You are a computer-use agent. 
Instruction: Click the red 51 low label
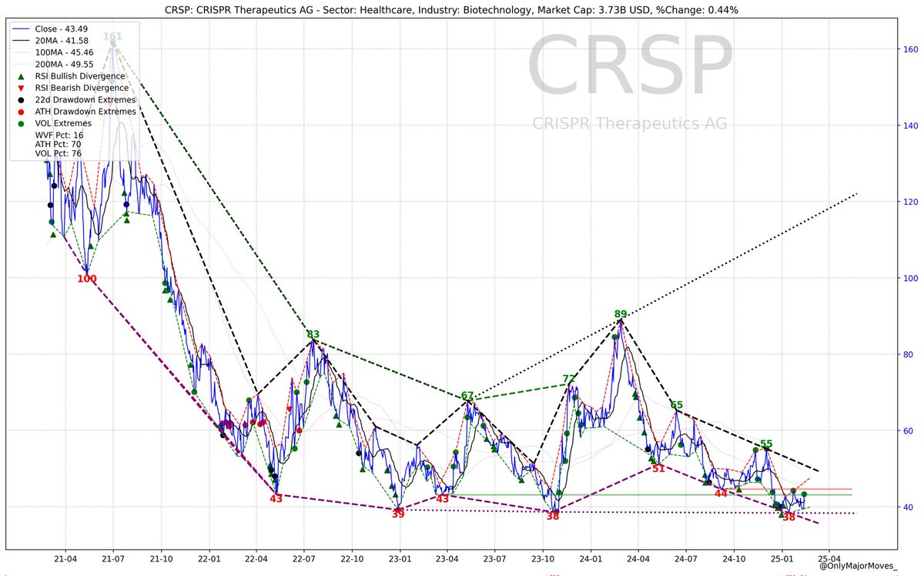click(x=658, y=468)
